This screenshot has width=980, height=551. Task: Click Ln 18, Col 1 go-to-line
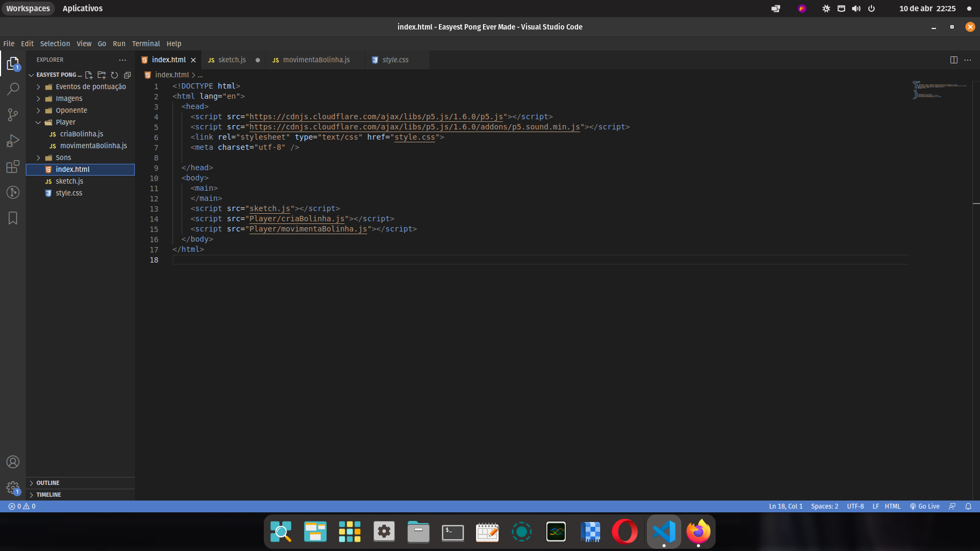click(x=786, y=506)
